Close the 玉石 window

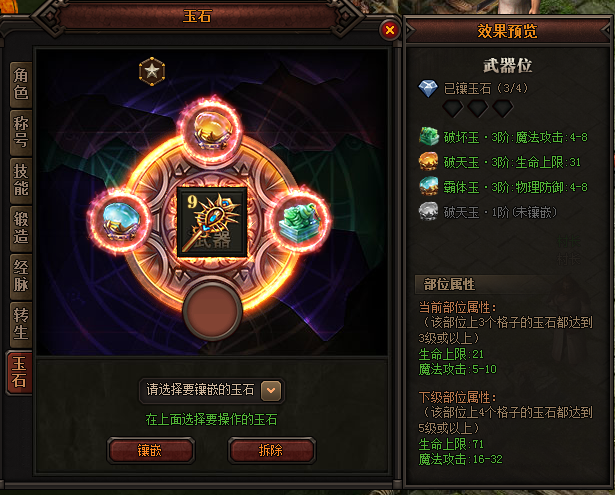(x=389, y=30)
